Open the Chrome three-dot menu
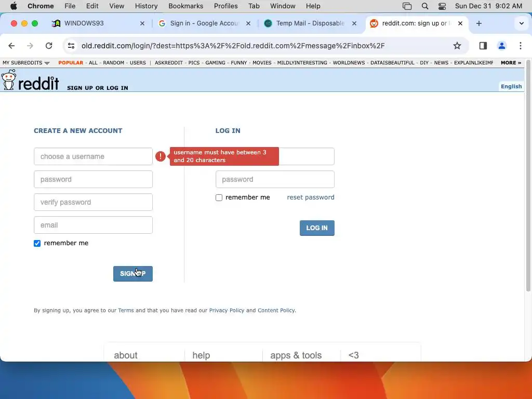The width and height of the screenshot is (532, 399). (x=521, y=46)
